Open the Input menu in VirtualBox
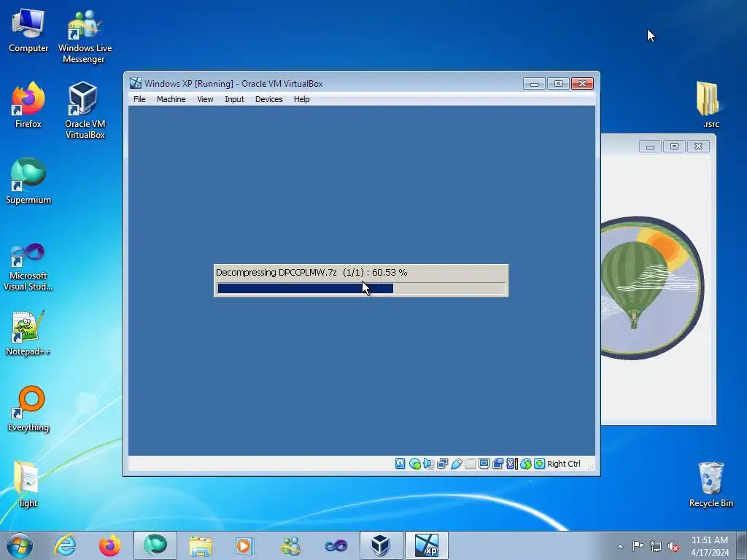747x560 pixels. pyautogui.click(x=234, y=99)
